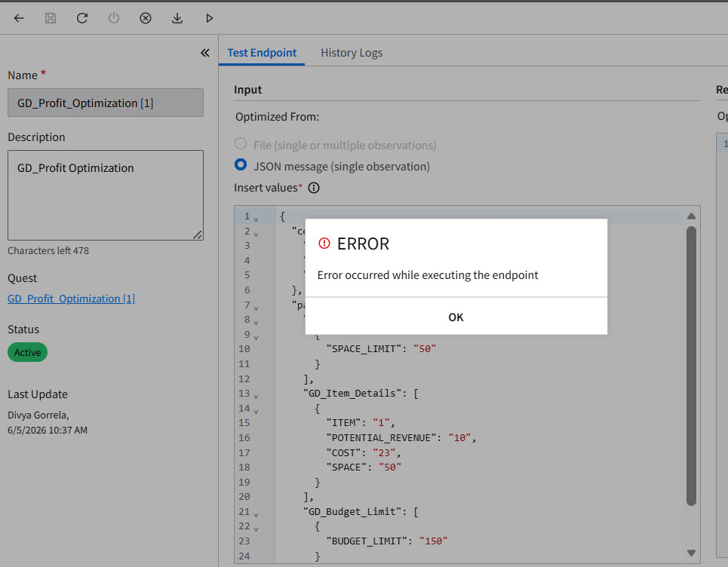Click line number 20 in gutter
This screenshot has width=728, height=567.
[244, 496]
